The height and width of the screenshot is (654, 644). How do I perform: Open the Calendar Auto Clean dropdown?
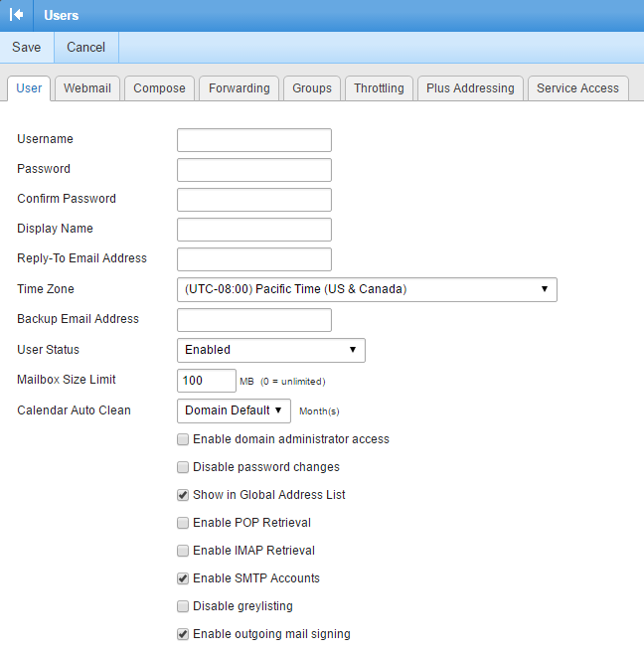coord(234,410)
